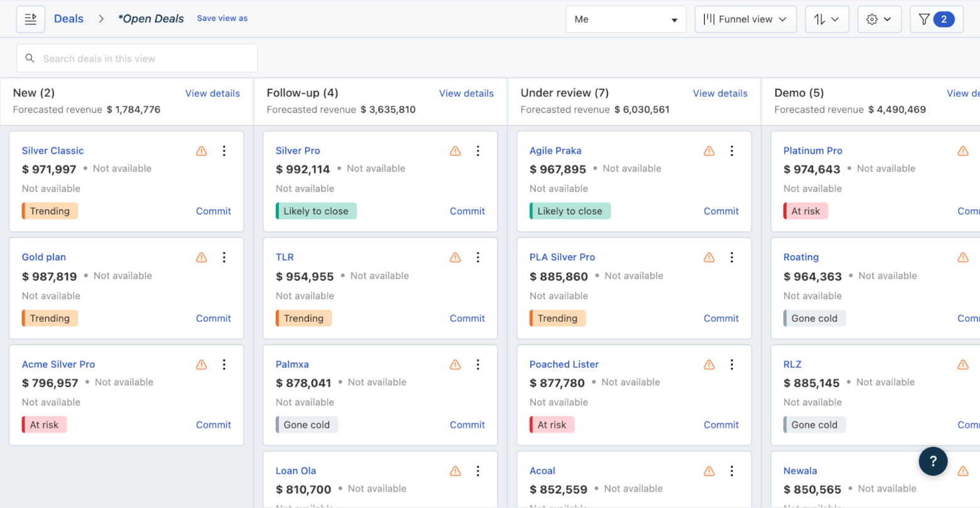Open the settings gear dropdown
The width and height of the screenshot is (980, 508).
(x=879, y=19)
